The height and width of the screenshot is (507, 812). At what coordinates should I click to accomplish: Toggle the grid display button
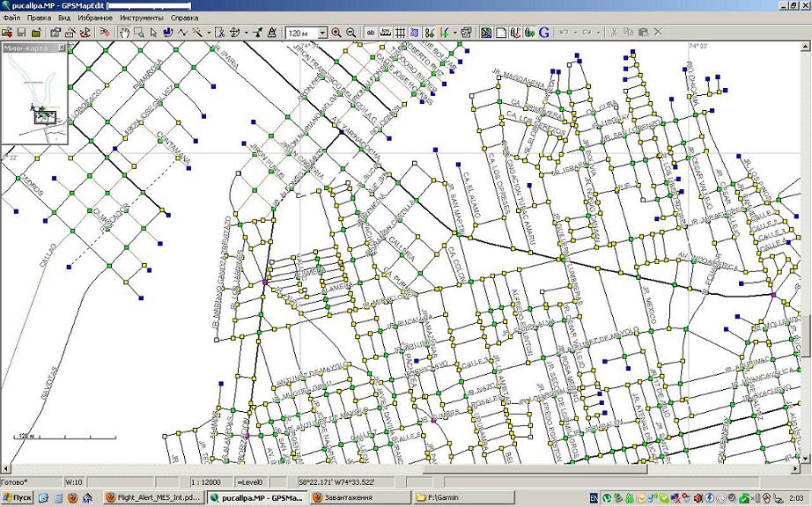(400, 33)
